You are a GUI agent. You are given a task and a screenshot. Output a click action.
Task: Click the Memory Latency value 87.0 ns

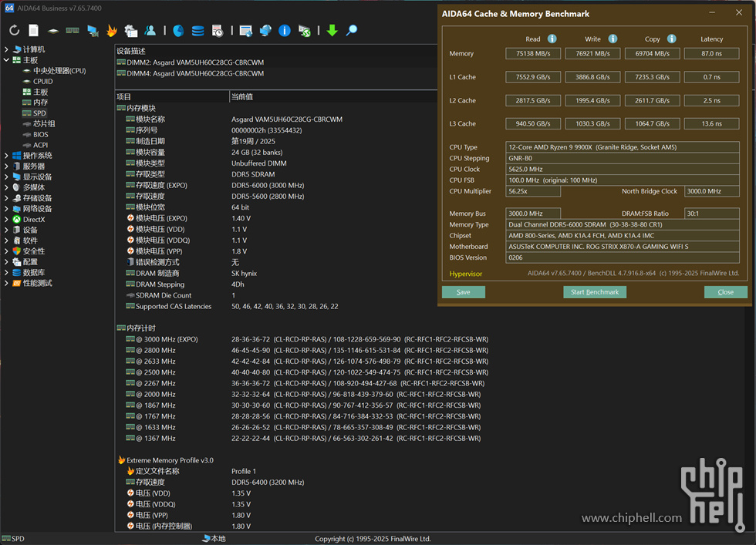click(x=711, y=53)
